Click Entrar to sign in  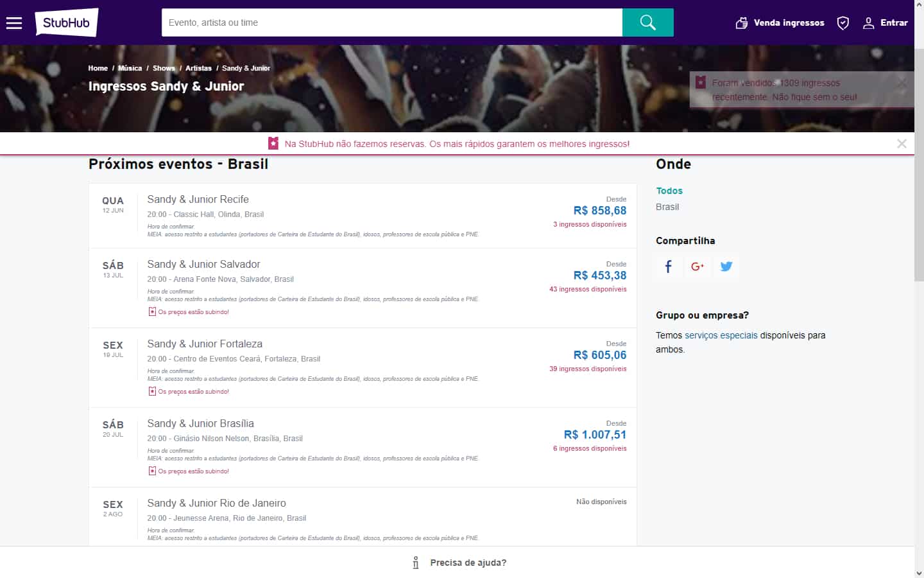(894, 22)
